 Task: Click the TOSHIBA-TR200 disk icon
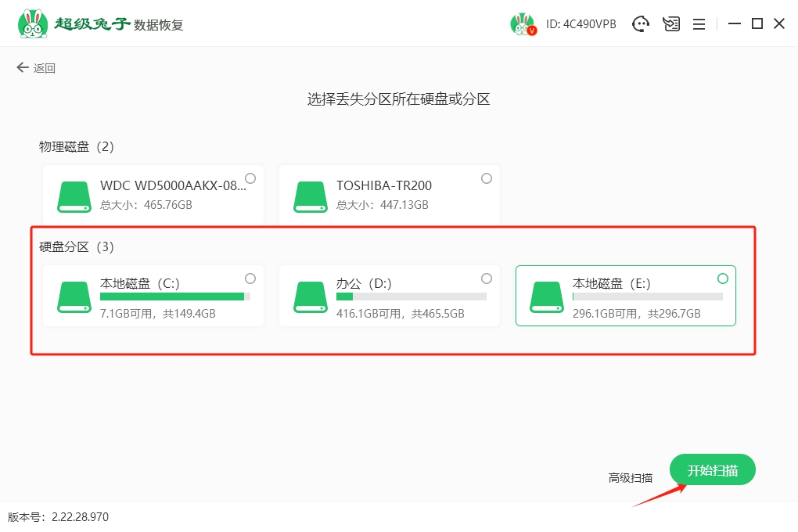coord(311,196)
